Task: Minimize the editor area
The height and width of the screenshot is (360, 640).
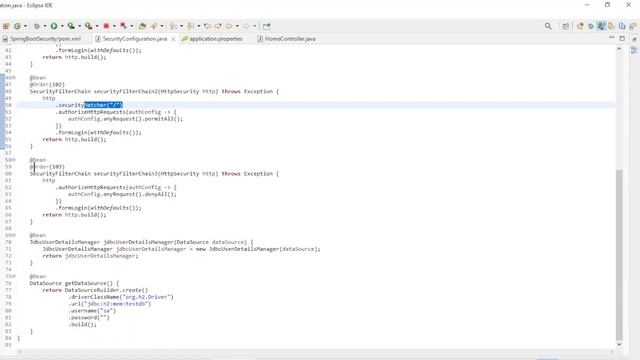Action: point(611,38)
